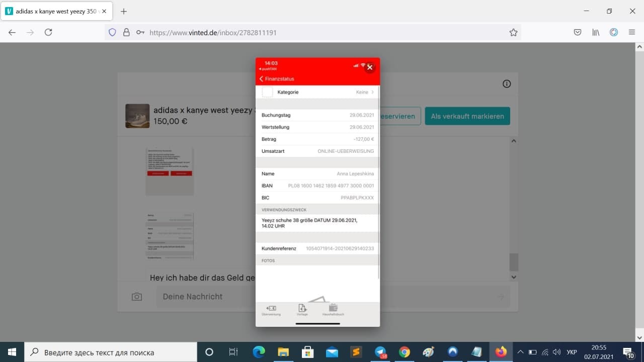
Task: Click the IBAN value 'PL08 1600 1462 1859 4977 3000 0001'
Action: point(331,186)
